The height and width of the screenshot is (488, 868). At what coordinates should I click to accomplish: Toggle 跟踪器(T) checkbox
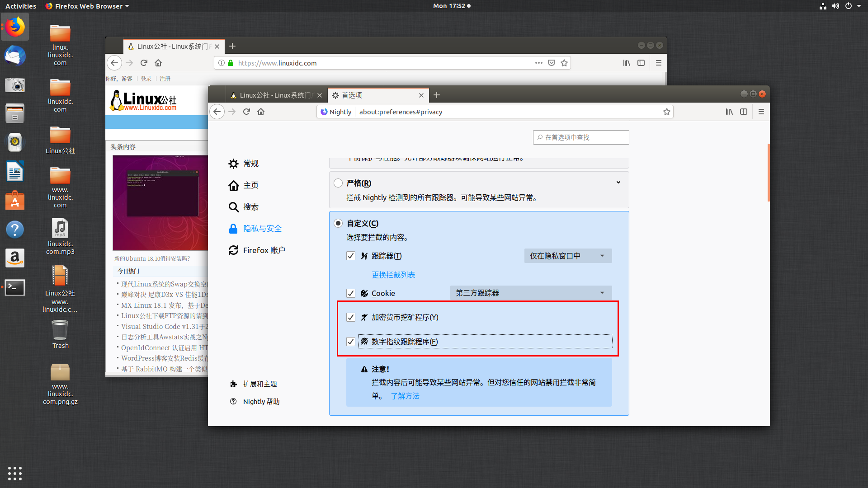(351, 256)
